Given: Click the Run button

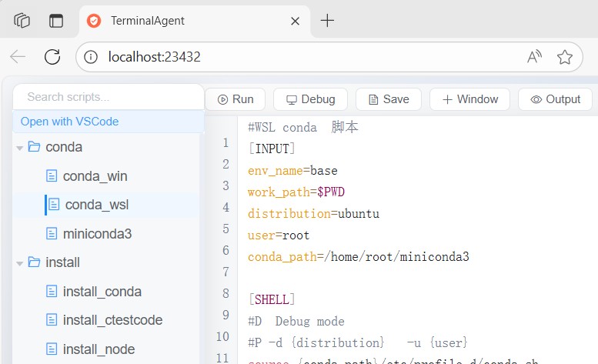Looking at the screenshot, I should point(235,99).
